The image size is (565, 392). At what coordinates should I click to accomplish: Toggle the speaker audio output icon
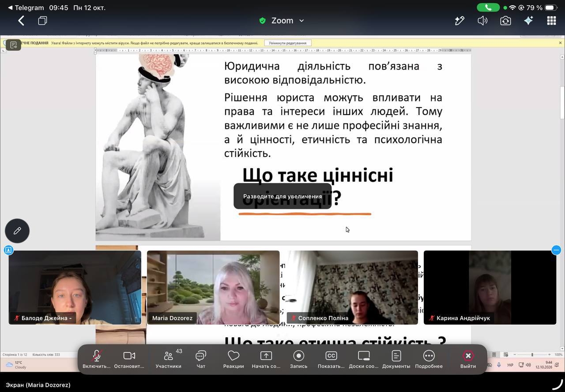pos(482,21)
